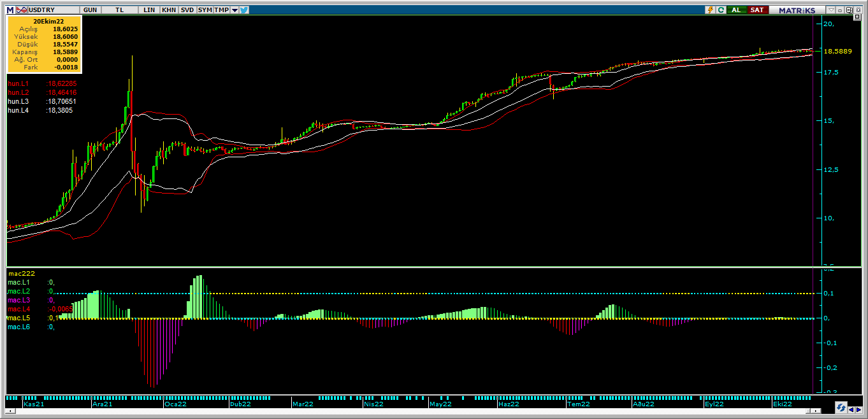Click the green refresh C icon
This screenshot has width=868, height=419.
[721, 10]
